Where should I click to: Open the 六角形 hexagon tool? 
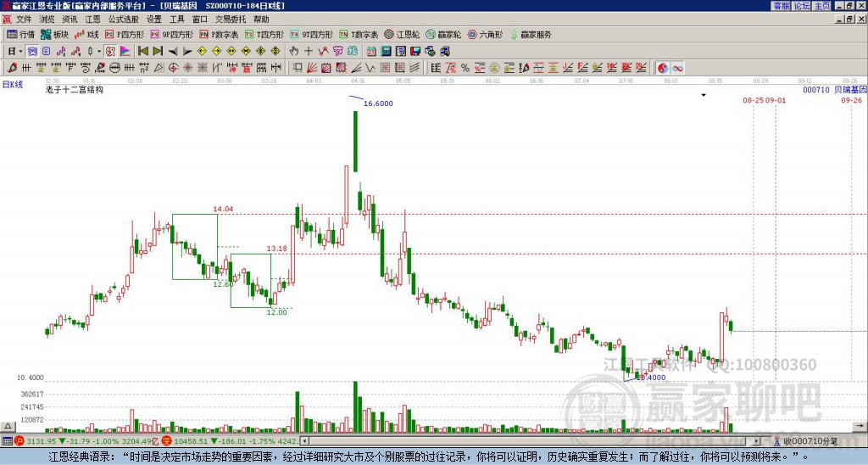tap(485, 34)
